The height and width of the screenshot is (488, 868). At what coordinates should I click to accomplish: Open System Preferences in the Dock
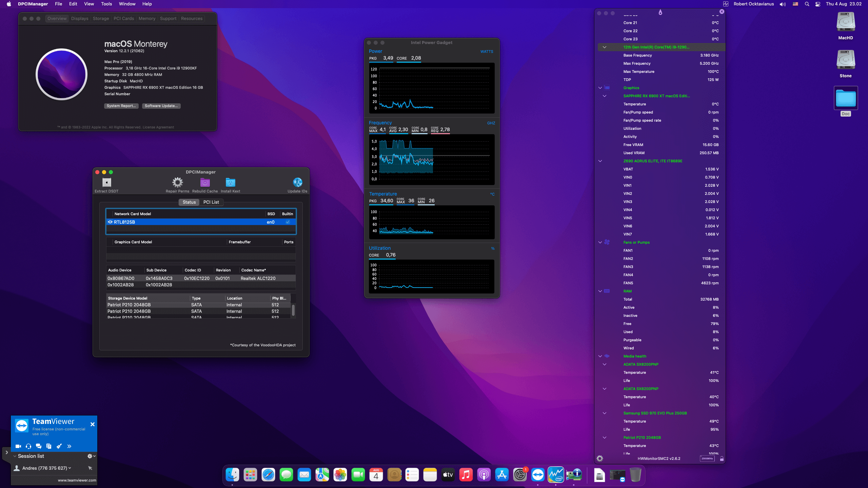coord(520,475)
